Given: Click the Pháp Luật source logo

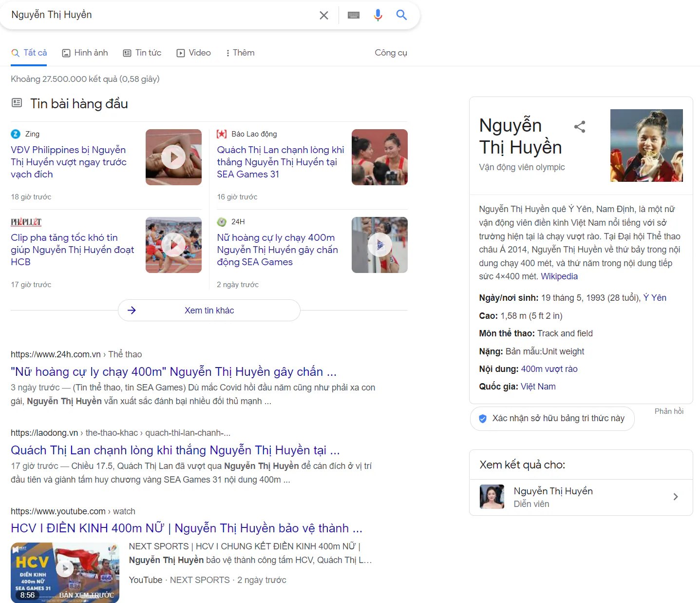Looking at the screenshot, I should tap(26, 222).
